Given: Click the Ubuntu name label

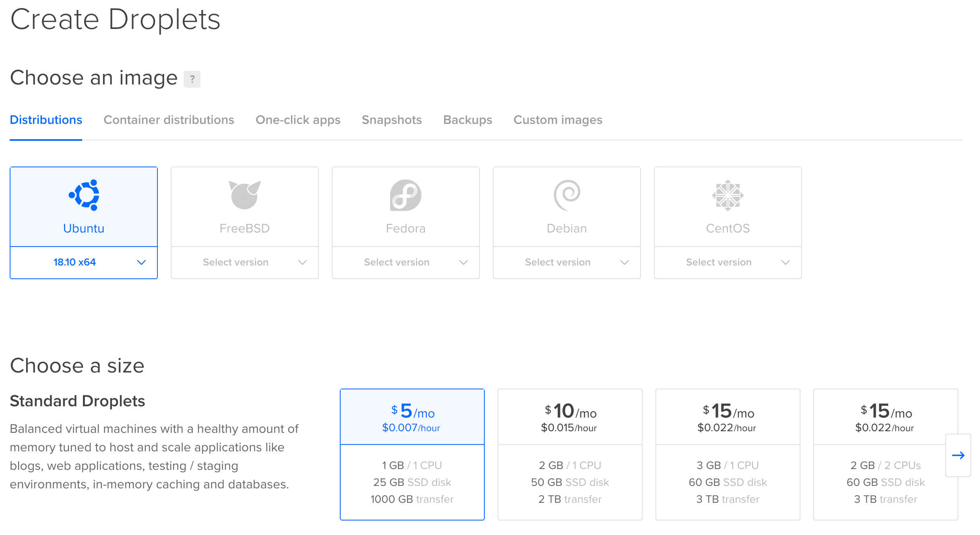Looking at the screenshot, I should coord(84,228).
